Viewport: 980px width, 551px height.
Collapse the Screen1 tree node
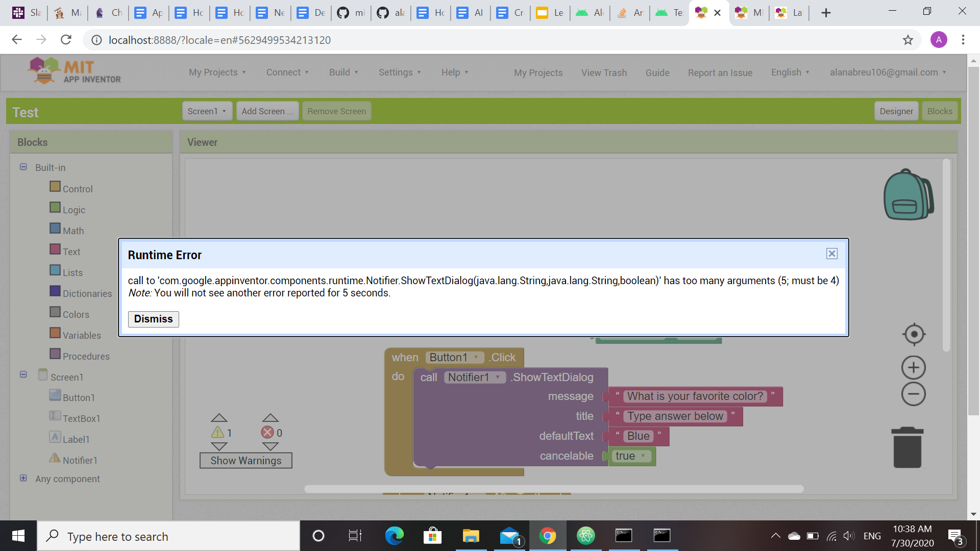click(x=23, y=374)
